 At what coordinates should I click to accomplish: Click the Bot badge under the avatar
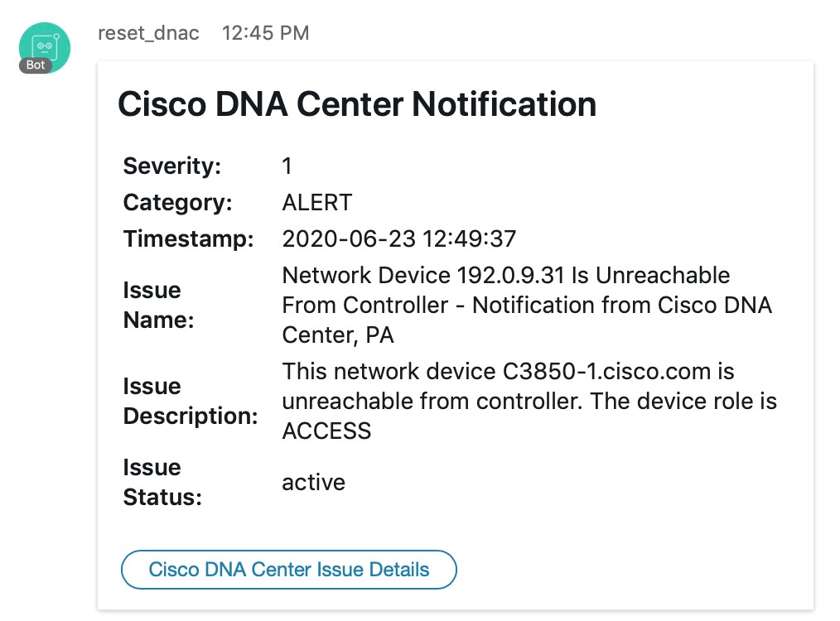(36, 65)
